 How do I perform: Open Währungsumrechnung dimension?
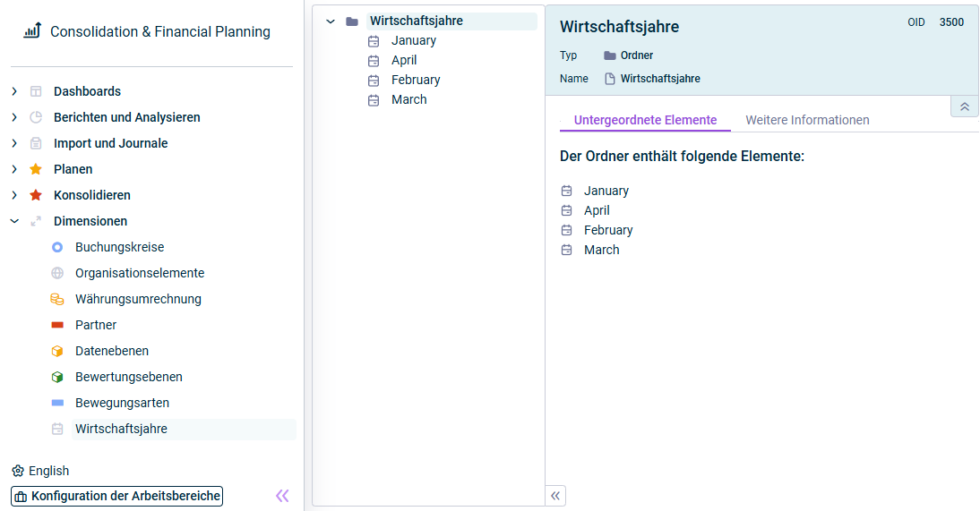pyautogui.click(x=138, y=299)
